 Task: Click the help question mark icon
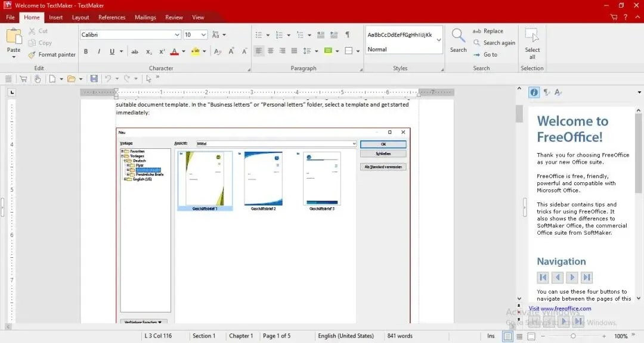coord(625,17)
